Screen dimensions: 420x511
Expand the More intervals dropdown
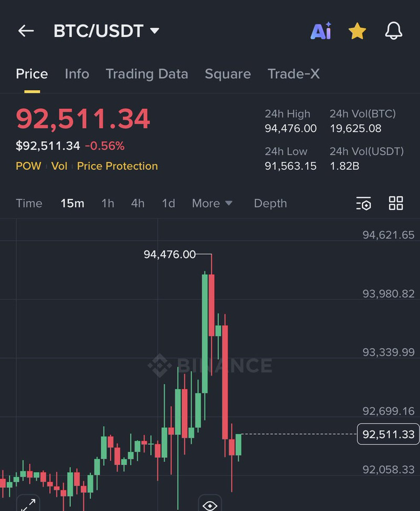point(212,203)
